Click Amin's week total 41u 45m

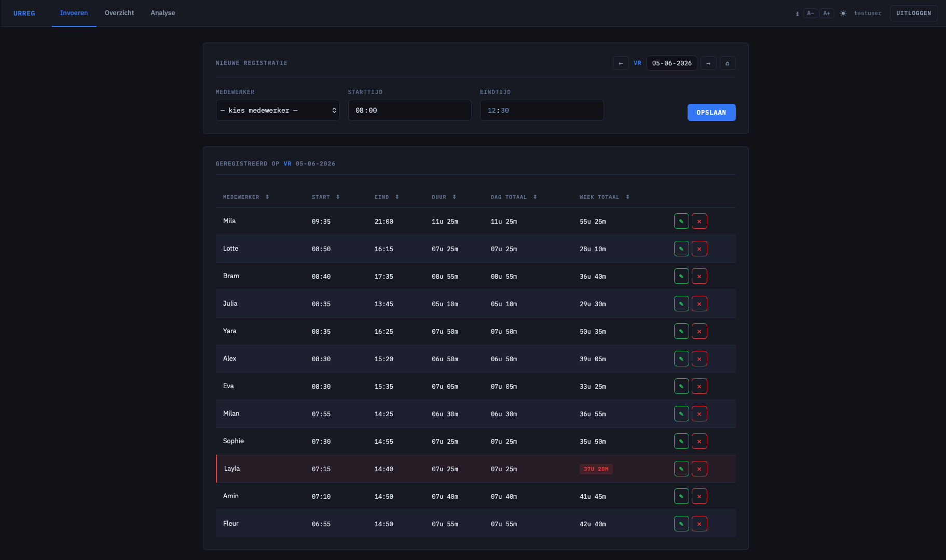point(593,497)
